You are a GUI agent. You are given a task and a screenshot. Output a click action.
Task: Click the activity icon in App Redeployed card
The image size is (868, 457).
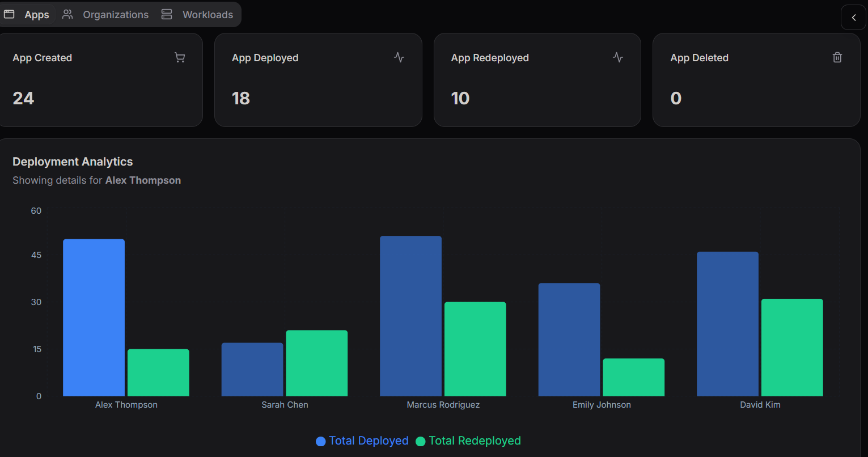click(x=618, y=57)
